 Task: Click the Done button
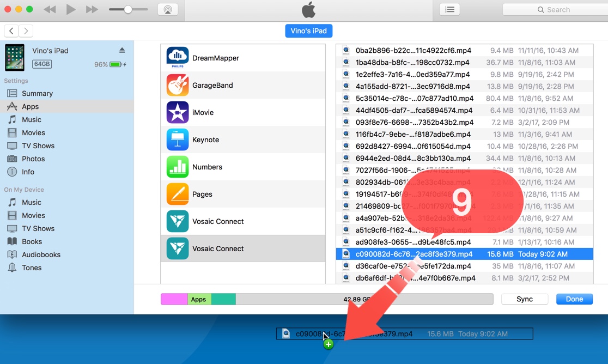coord(574,299)
